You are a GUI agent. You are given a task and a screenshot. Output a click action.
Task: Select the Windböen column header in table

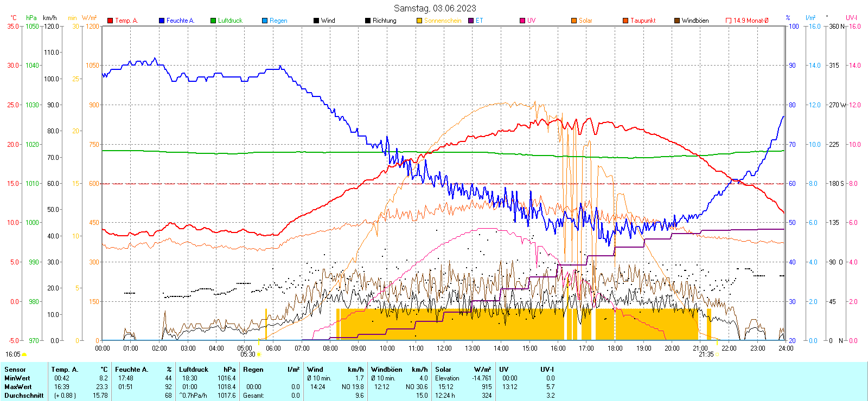pos(386,370)
